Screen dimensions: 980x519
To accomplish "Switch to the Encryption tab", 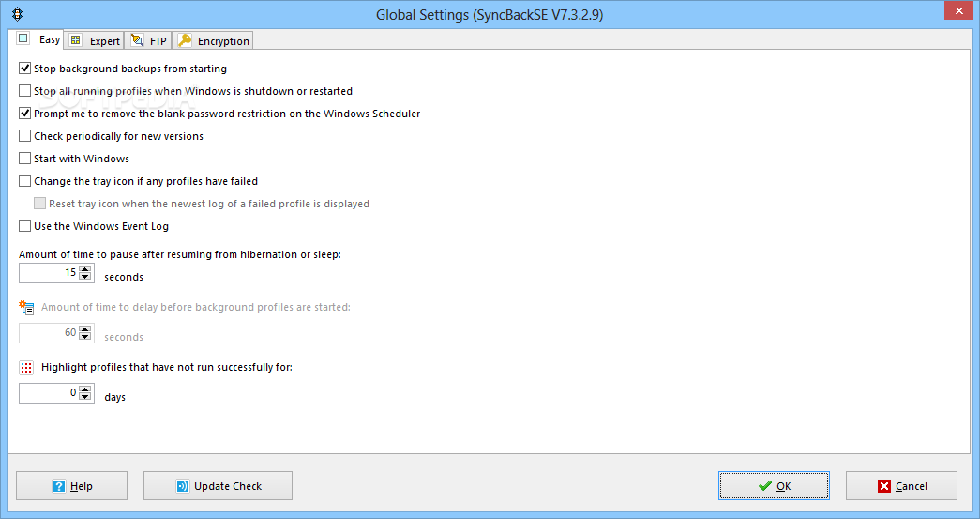I will coord(213,40).
